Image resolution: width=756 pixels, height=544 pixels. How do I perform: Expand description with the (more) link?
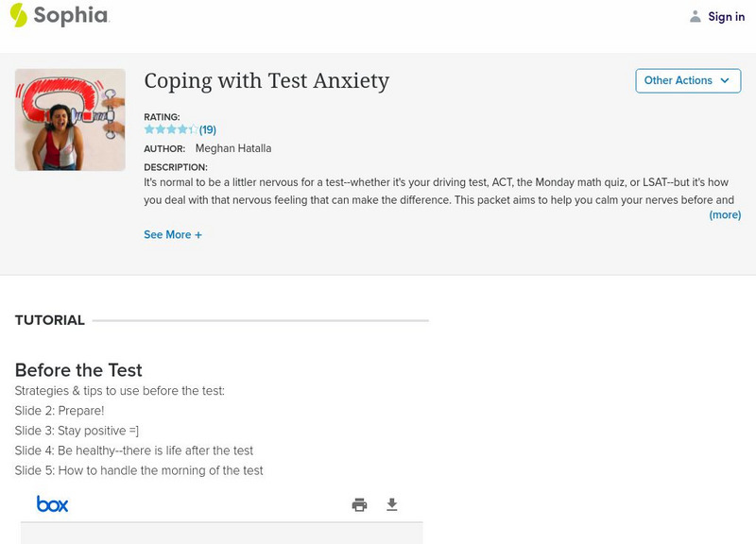725,214
